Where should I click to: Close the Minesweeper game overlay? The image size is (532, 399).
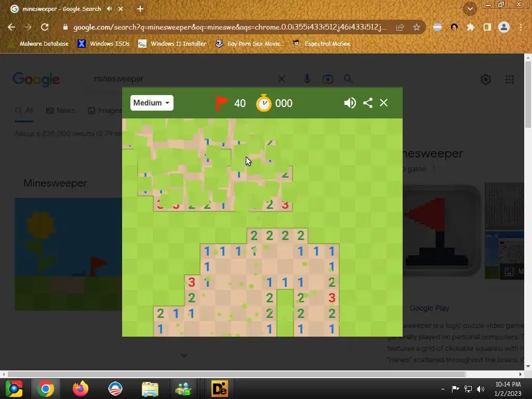point(383,103)
